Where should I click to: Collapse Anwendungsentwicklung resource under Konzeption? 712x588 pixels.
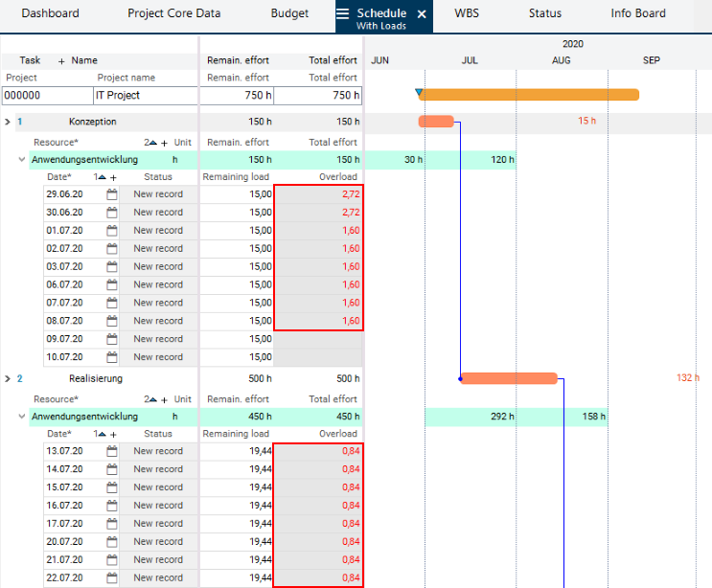(22, 160)
